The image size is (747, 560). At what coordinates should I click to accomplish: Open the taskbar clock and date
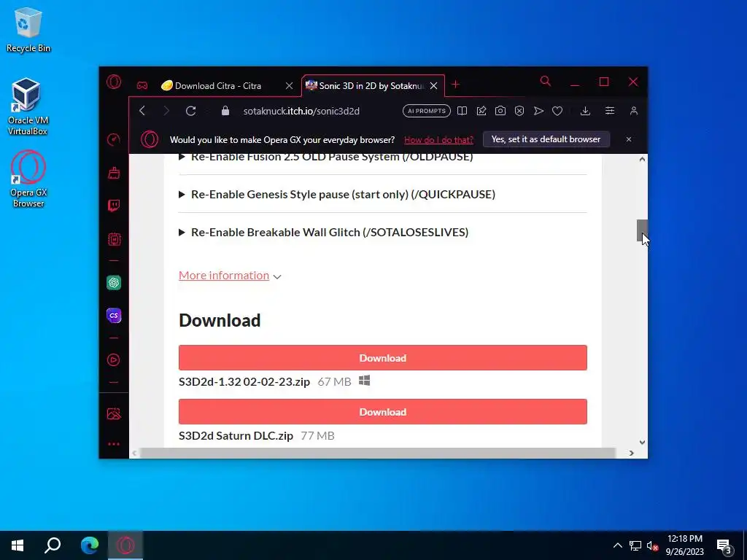(x=684, y=545)
